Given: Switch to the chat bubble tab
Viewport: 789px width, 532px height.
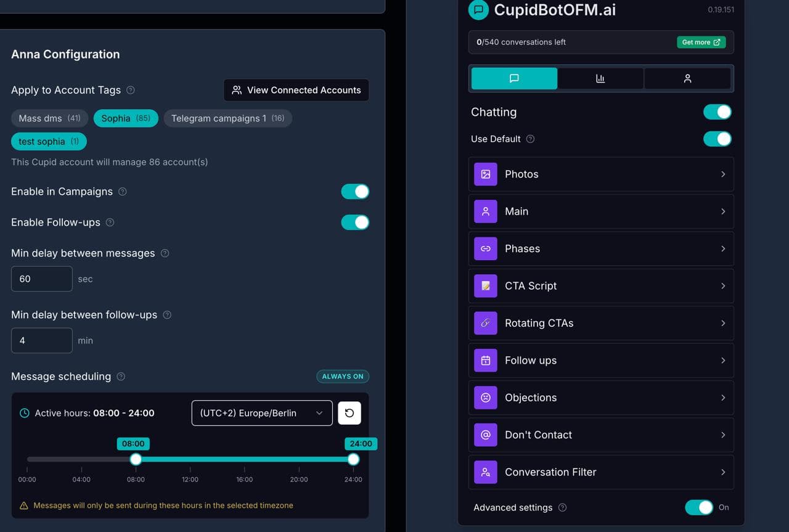Looking at the screenshot, I should point(514,78).
